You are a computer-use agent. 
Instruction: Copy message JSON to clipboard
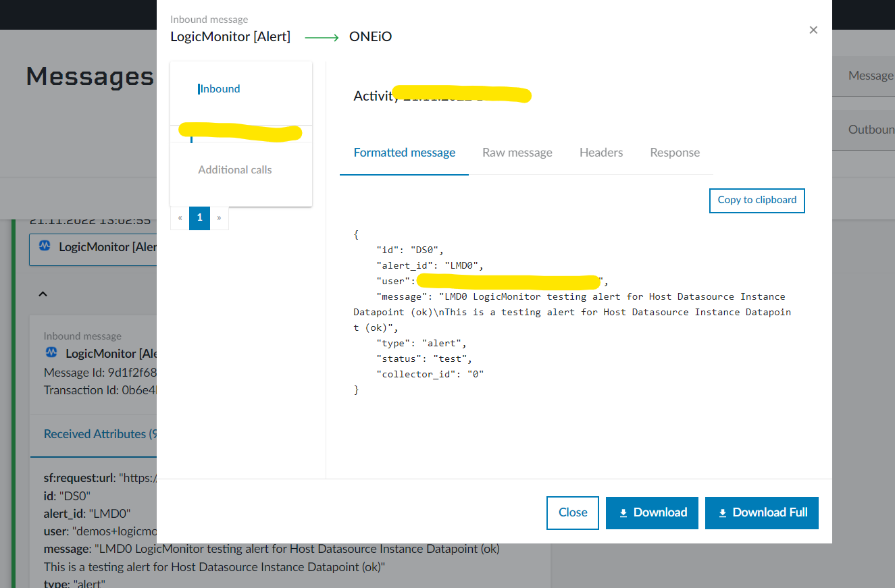click(x=757, y=201)
